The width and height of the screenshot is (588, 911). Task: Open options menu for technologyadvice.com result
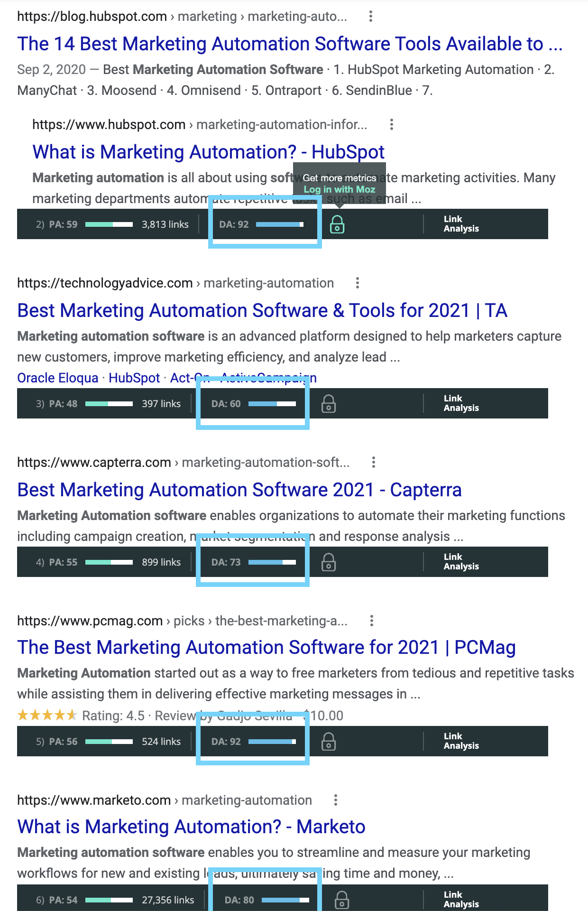(358, 283)
